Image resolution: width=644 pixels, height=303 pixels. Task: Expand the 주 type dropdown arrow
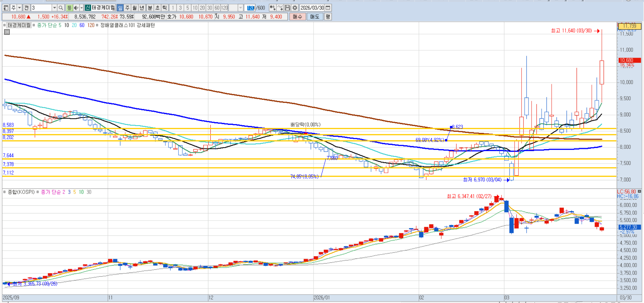(19, 8)
